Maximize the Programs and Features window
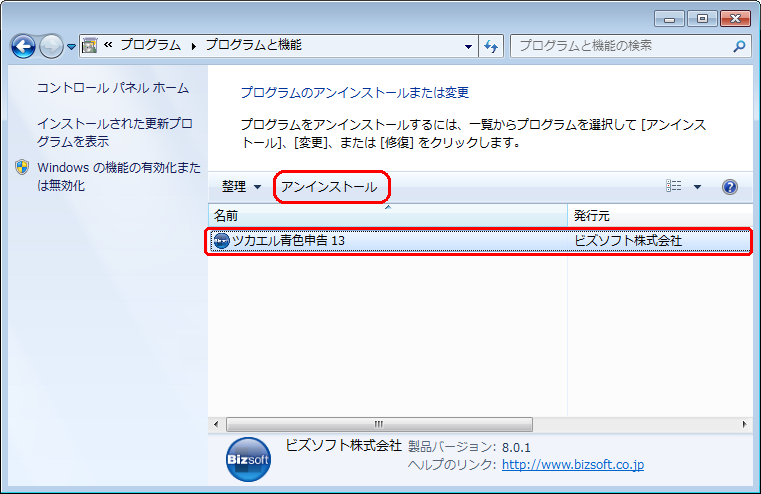761x494 pixels. pos(702,19)
